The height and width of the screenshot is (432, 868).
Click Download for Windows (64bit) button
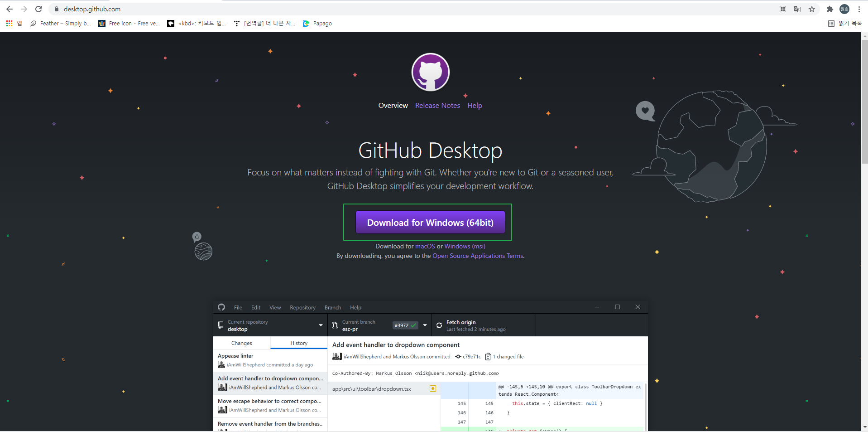pos(430,223)
